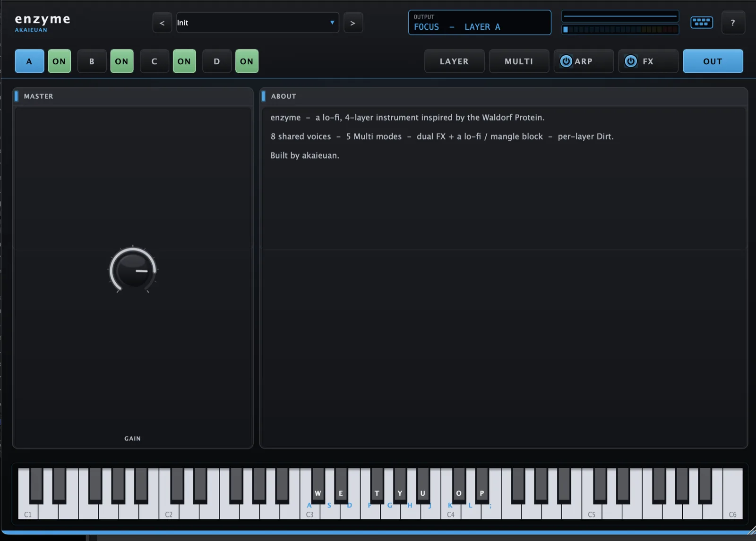The height and width of the screenshot is (541, 756).
Task: Turn off layer B ON toggle
Action: [122, 61]
